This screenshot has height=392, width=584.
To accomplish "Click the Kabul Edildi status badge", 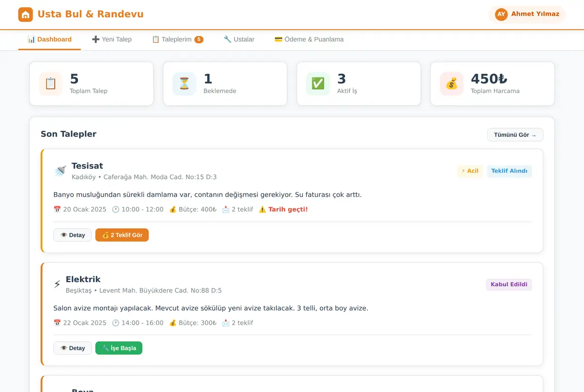I will tap(509, 285).
